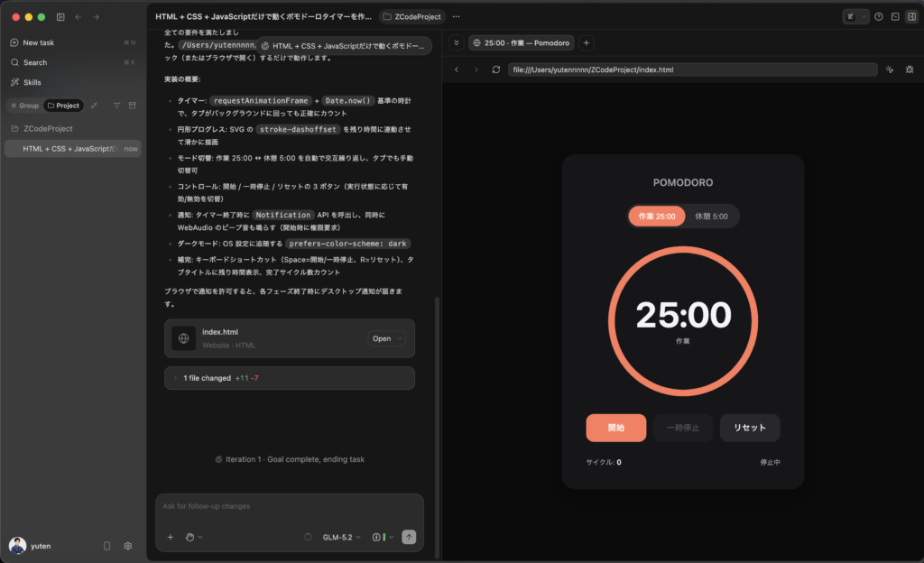Open the GLM-5.2 model dropdown
This screenshot has width=924, height=563.
342,537
